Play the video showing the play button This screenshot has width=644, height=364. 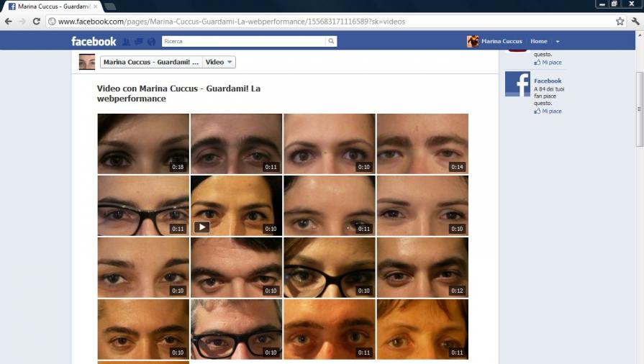click(x=201, y=227)
